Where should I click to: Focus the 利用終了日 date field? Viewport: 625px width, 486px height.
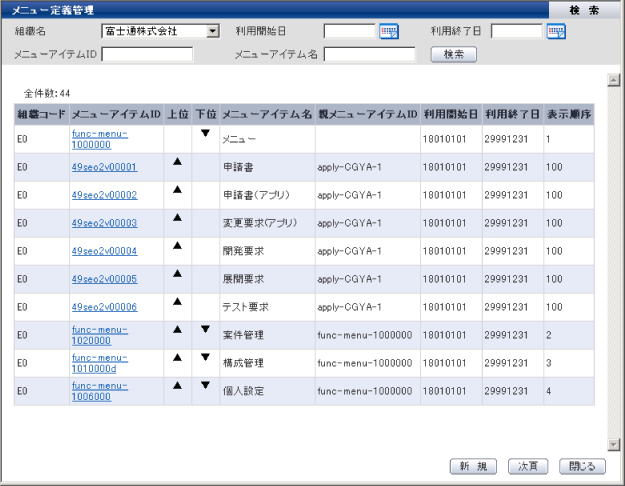(517, 31)
